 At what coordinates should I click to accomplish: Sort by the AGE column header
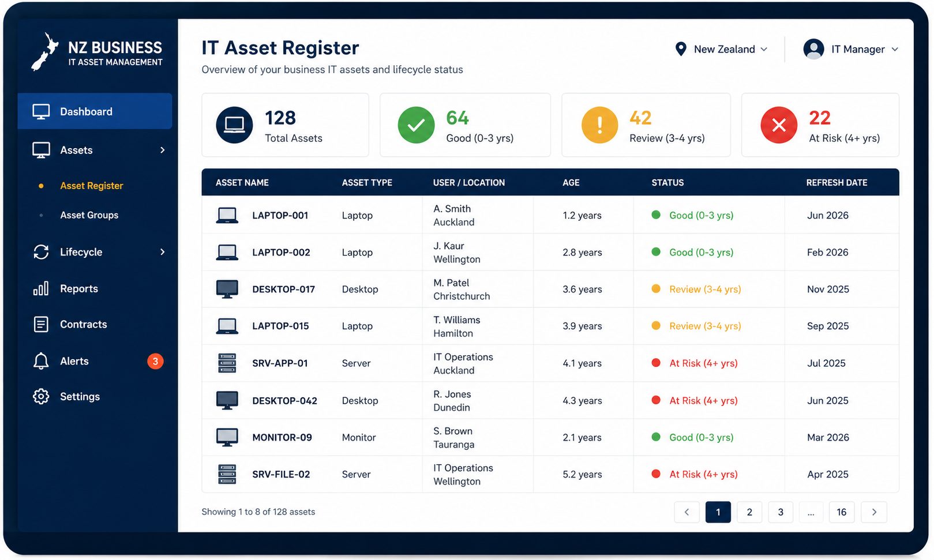[571, 183]
